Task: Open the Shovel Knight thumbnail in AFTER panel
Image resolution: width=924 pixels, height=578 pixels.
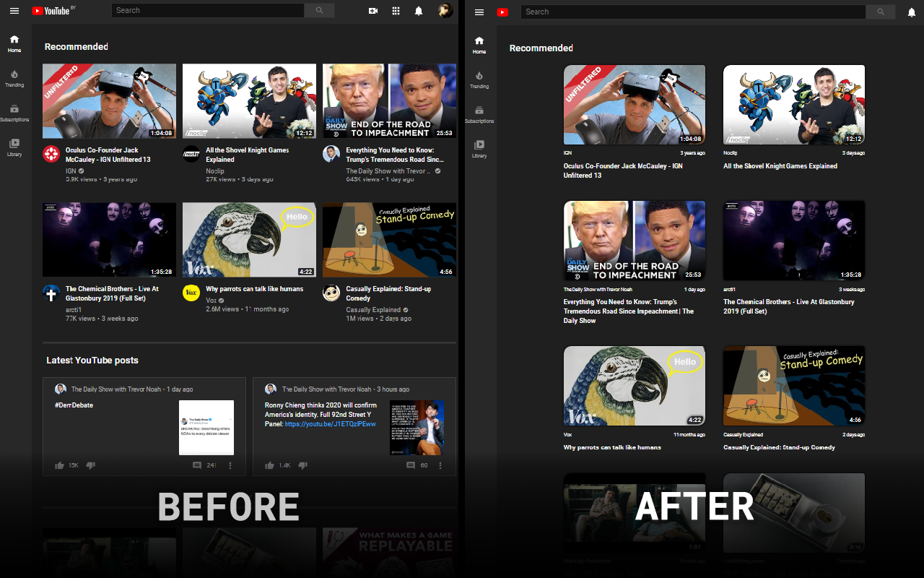Action: tap(794, 105)
